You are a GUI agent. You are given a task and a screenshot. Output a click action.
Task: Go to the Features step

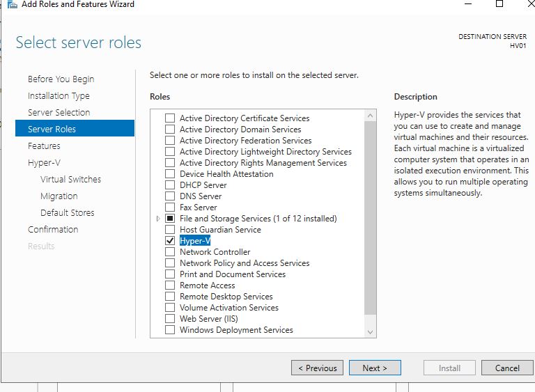coord(44,146)
